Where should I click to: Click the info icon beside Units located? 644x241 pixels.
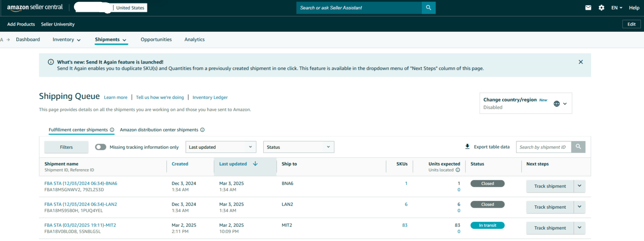coord(458,170)
